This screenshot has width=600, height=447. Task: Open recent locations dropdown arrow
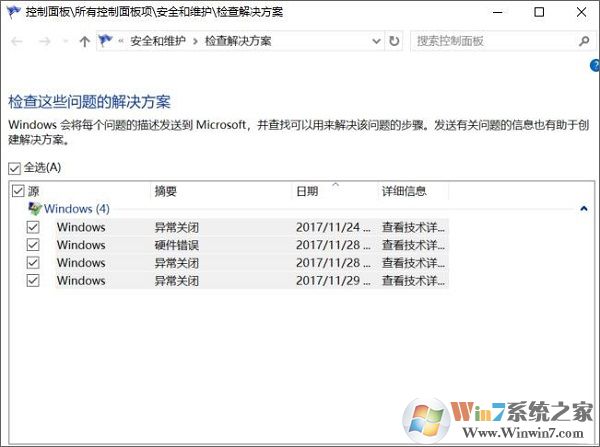tap(65, 41)
